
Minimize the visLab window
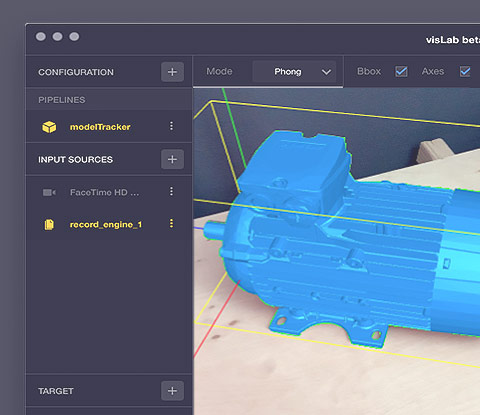(58, 36)
